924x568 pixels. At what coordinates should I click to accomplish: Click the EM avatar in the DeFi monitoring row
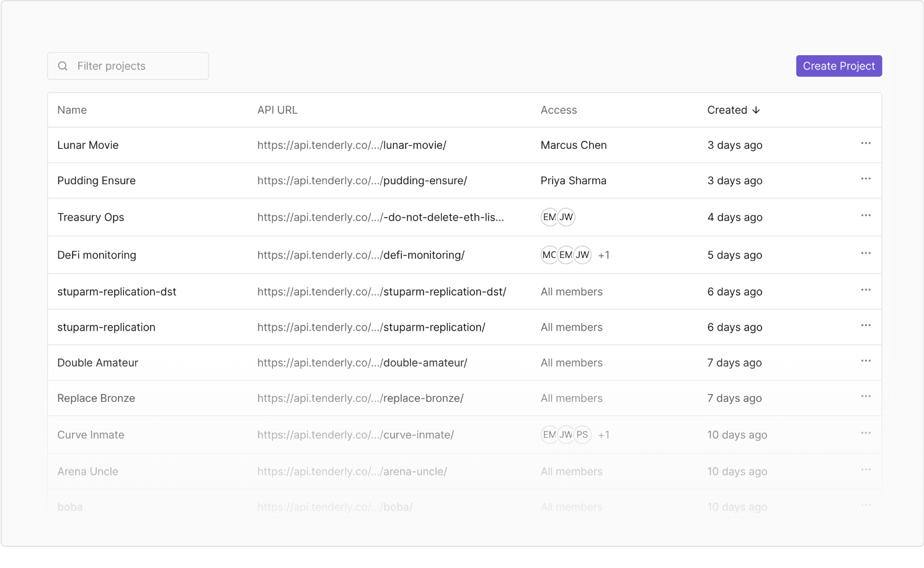pos(566,255)
